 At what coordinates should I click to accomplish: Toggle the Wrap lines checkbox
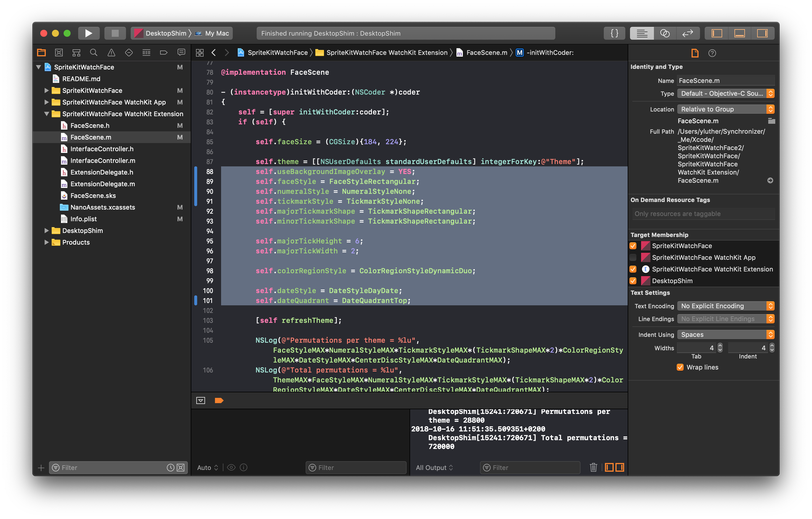point(680,367)
